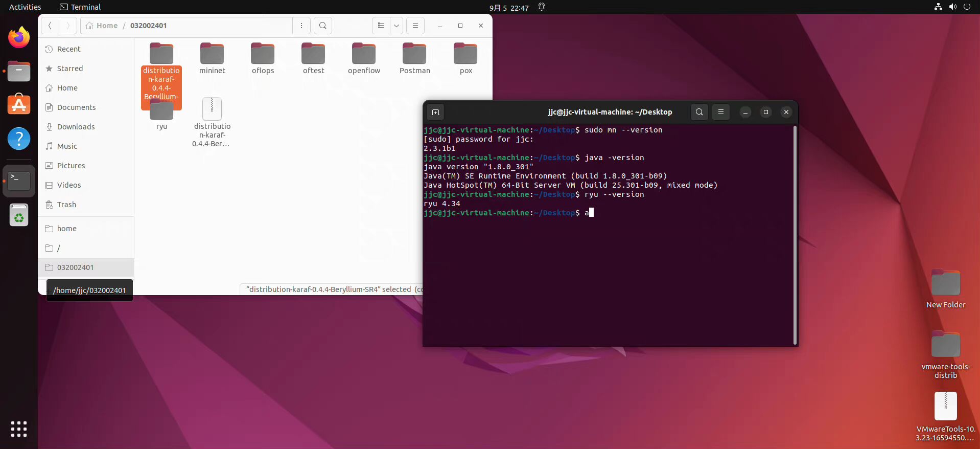Click Terminal scrollbar
The width and height of the screenshot is (980, 449).
(795, 235)
